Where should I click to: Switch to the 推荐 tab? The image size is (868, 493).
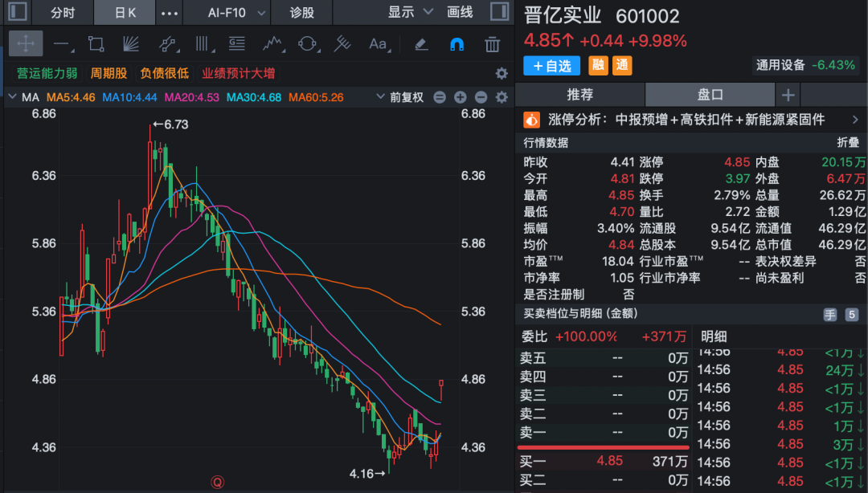tap(580, 95)
